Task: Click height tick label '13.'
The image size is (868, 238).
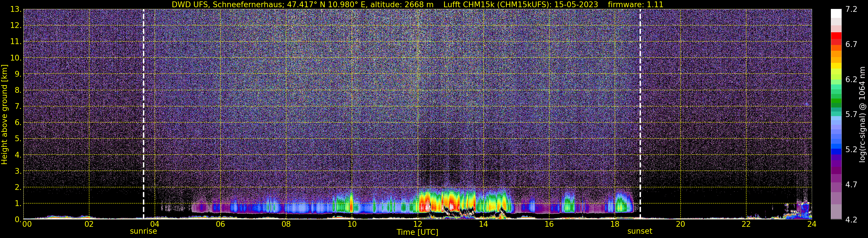Action: pos(16,10)
